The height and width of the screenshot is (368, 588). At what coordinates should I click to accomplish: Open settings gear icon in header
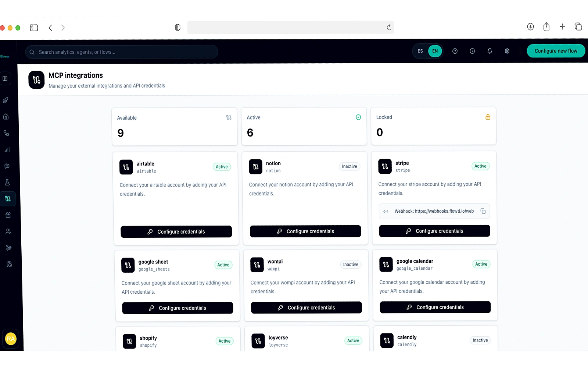pos(507,51)
